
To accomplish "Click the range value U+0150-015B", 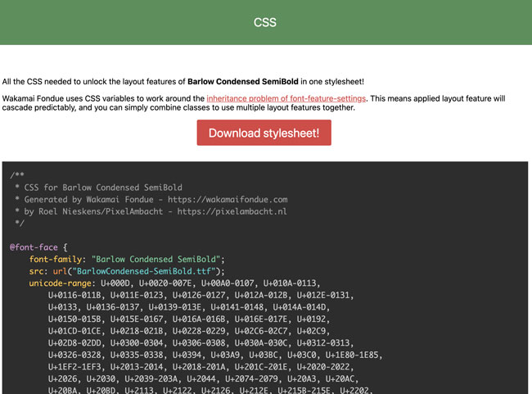I will (x=74, y=319).
